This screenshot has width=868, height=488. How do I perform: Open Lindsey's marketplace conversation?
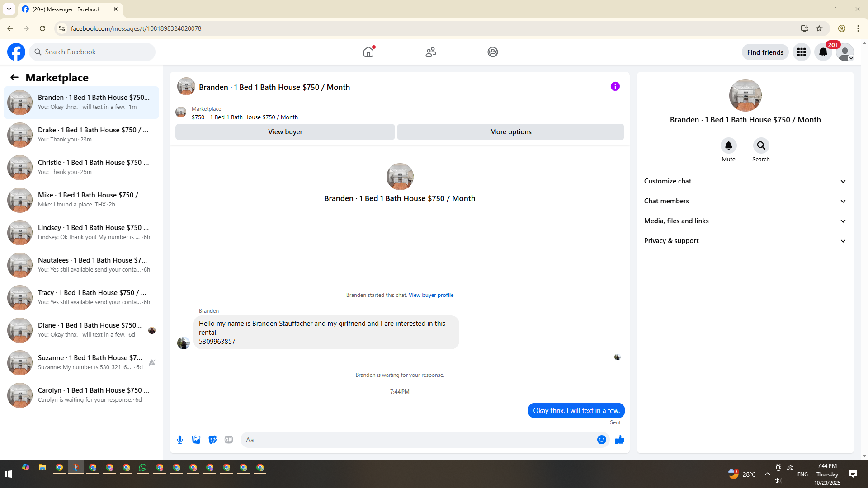point(81,232)
